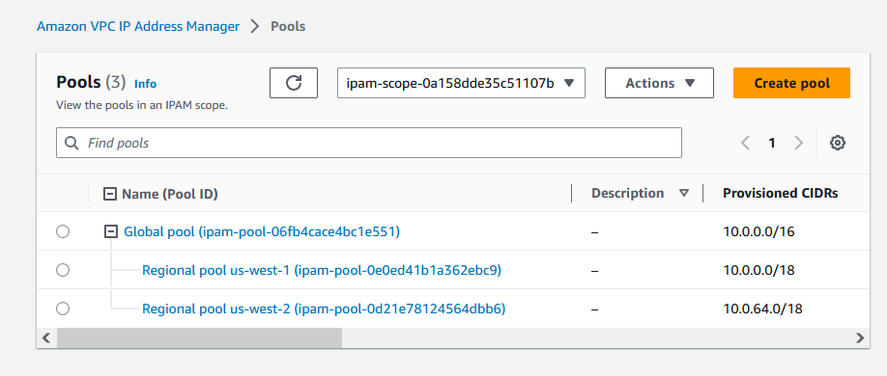Image resolution: width=887 pixels, height=376 pixels.
Task: Collapse all rows from Name header
Action: pyautogui.click(x=110, y=194)
